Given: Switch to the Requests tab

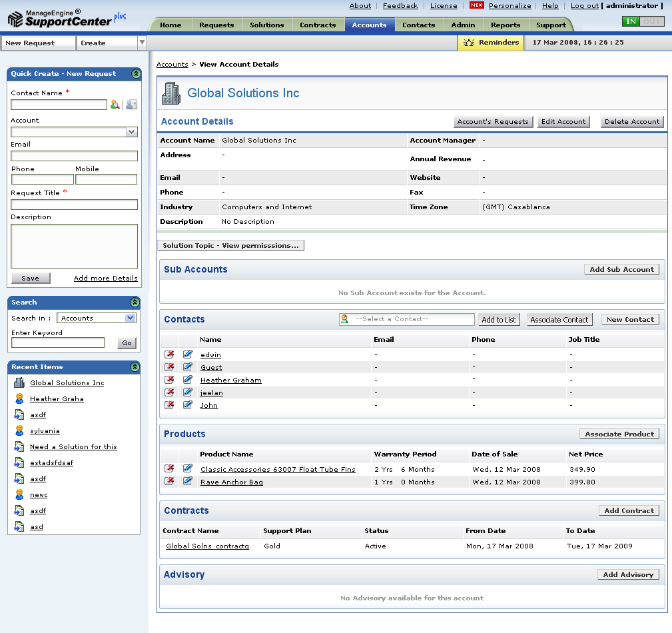Looking at the screenshot, I should point(216,25).
